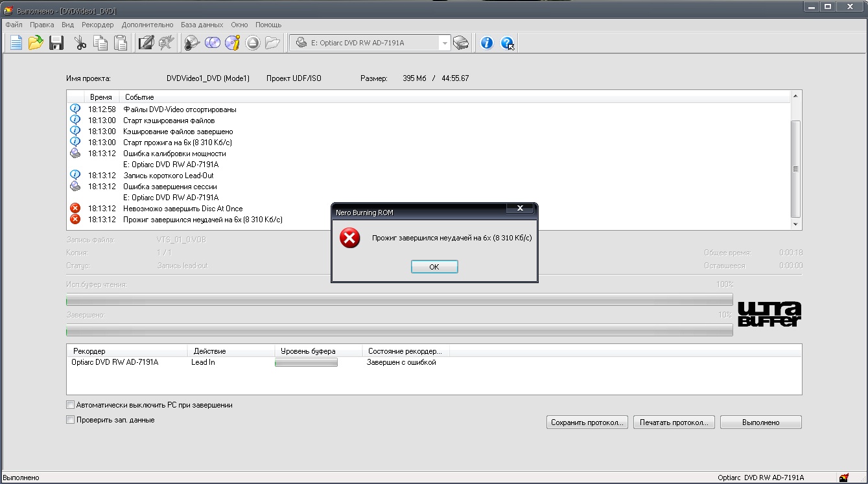Click the 'Состояние рекордер...' column header
Viewport: 868px width, 484px height.
(x=406, y=351)
